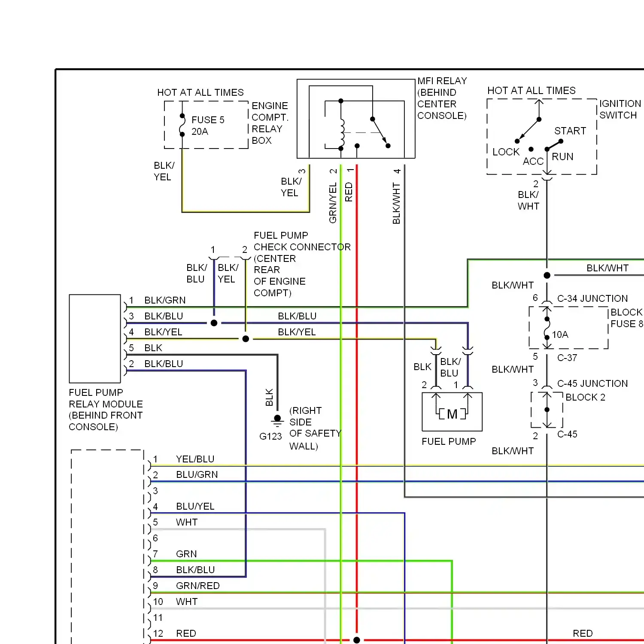The image size is (644, 644).
Task: Click the BLU/GRN label on pin 2
Action: tap(197, 474)
